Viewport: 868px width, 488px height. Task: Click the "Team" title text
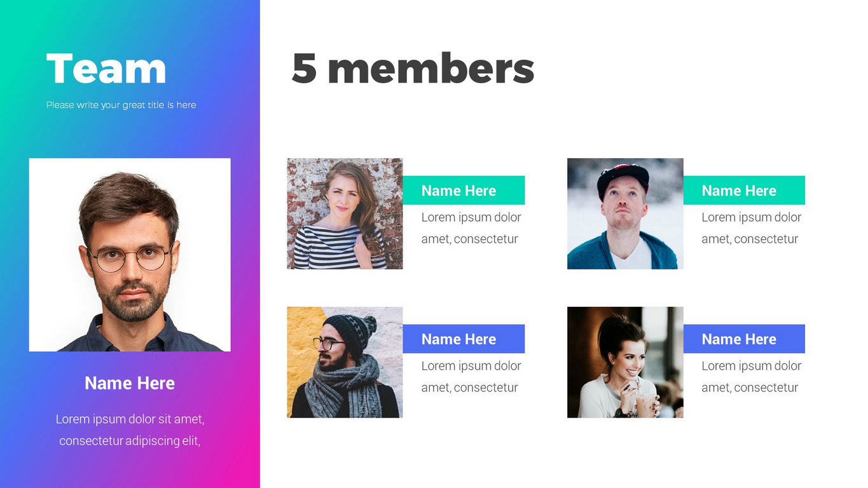(106, 69)
